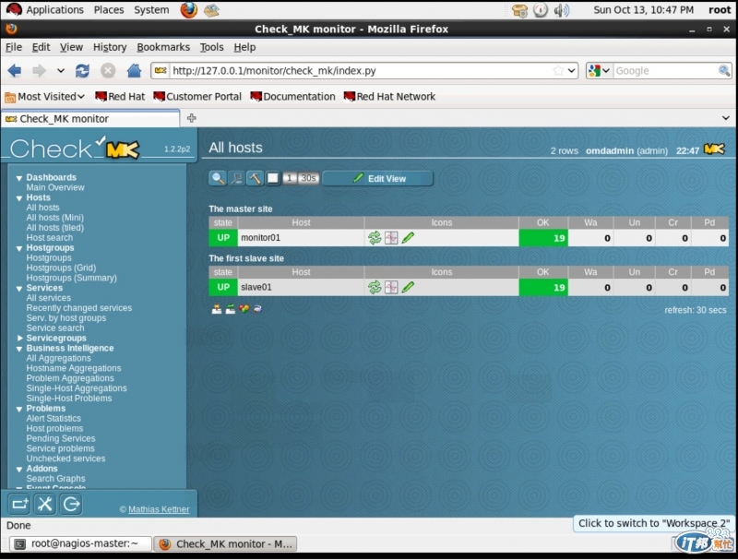Click edit pencil icon for slave01
738x560 pixels.
pyautogui.click(x=408, y=288)
